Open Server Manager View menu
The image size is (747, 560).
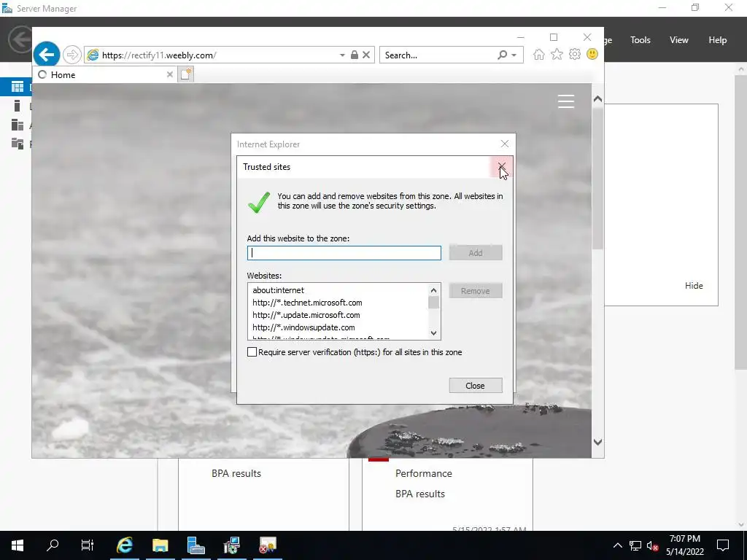tap(679, 40)
